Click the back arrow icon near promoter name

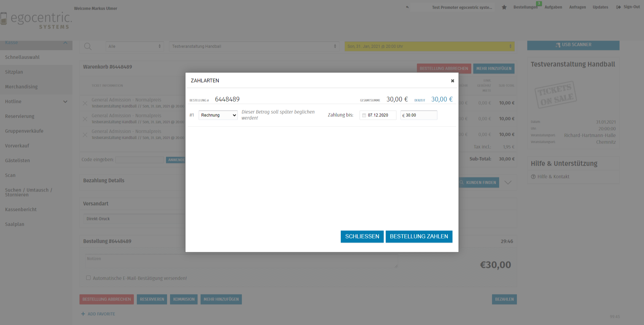point(407,7)
